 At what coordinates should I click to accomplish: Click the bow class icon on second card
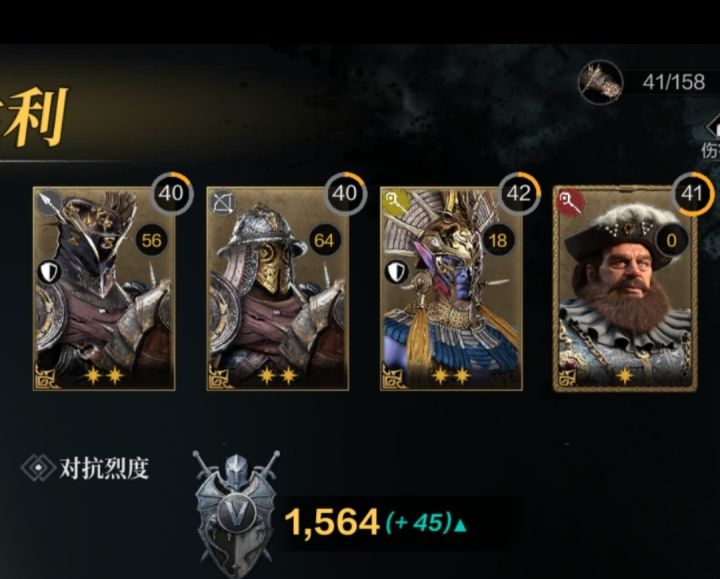tap(224, 202)
